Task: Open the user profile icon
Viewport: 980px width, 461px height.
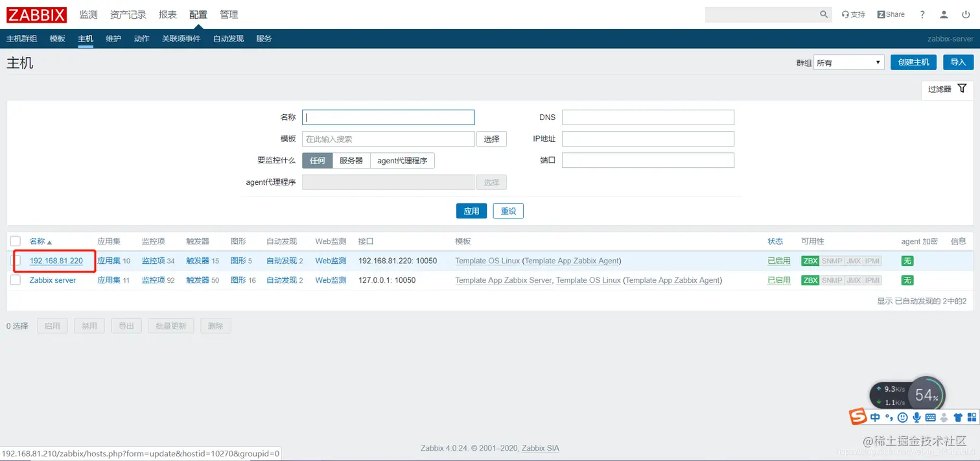Action: click(x=944, y=14)
